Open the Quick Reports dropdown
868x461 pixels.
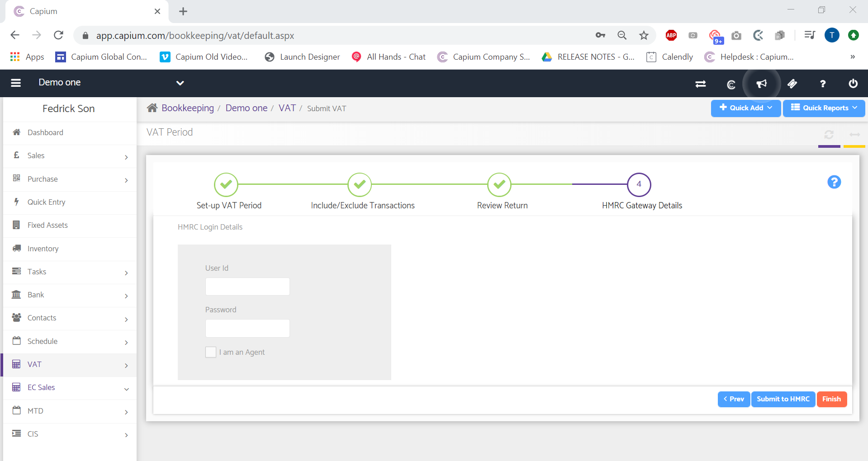[824, 108]
